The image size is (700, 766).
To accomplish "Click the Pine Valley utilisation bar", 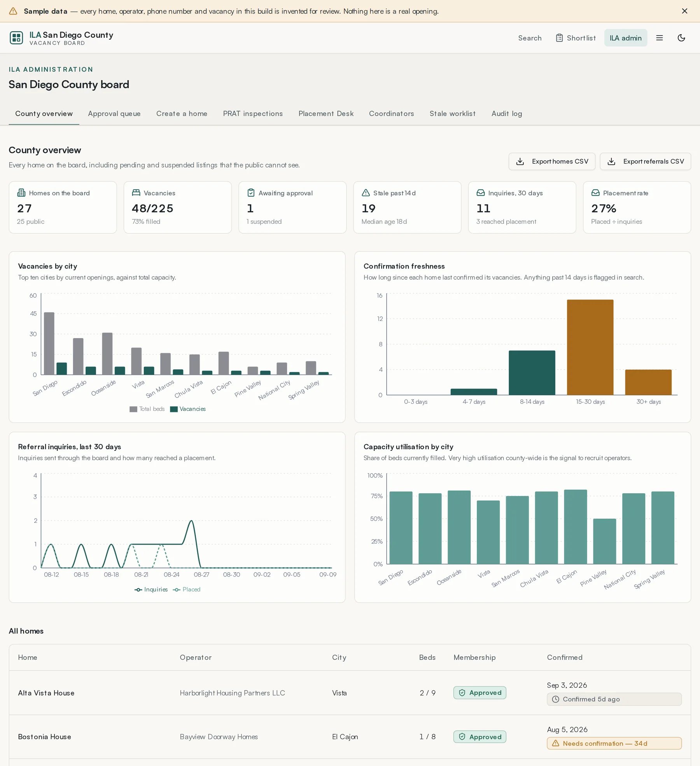I will tap(604, 541).
